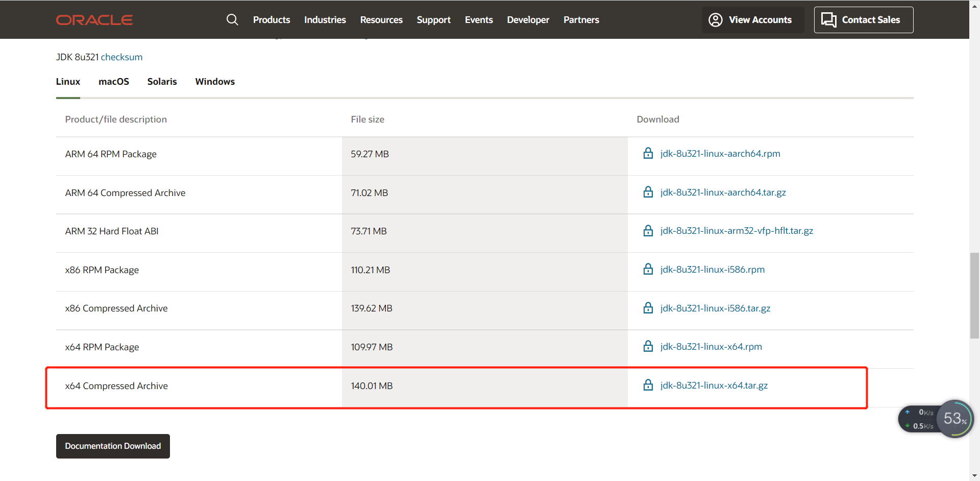Click the lock icon next to jdk-8u321-linux-aarch64.rpm
Image resolution: width=980 pixels, height=481 pixels.
click(x=648, y=153)
